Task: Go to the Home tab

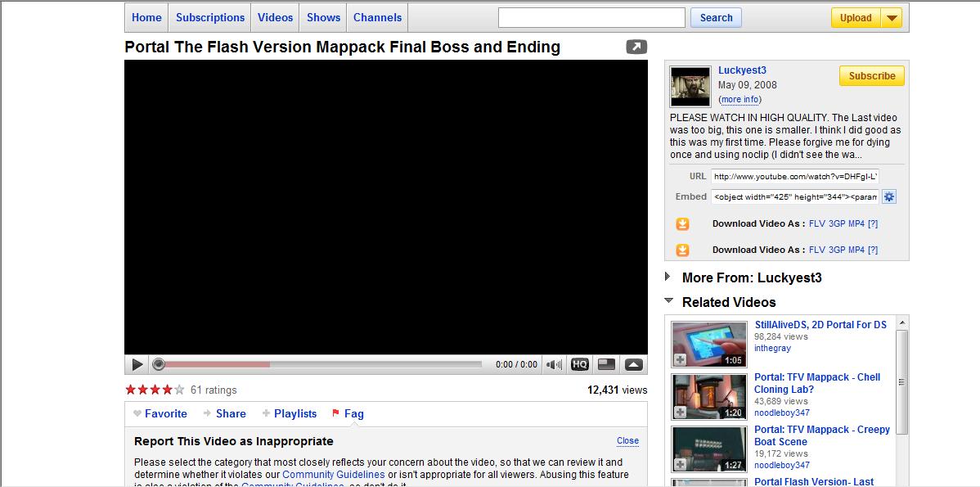Action: click(147, 17)
